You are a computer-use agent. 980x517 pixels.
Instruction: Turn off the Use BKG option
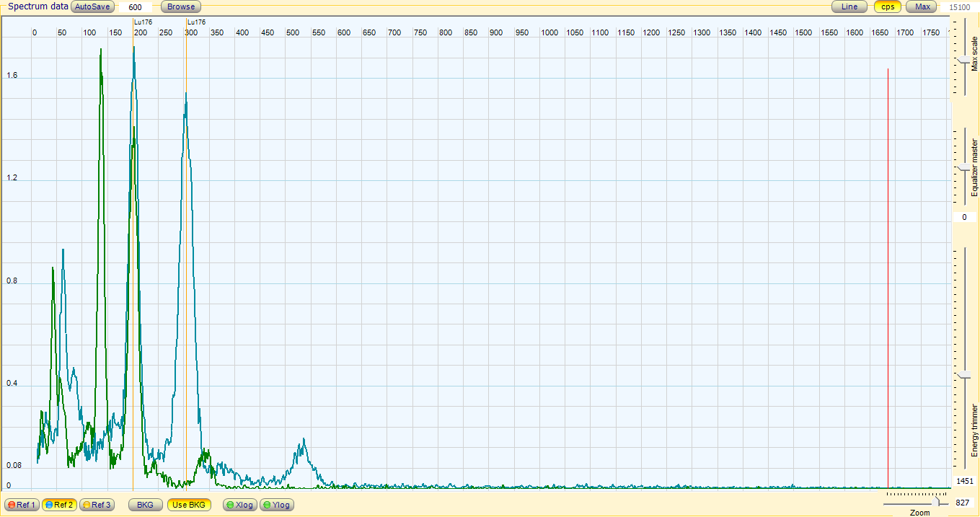tap(189, 505)
